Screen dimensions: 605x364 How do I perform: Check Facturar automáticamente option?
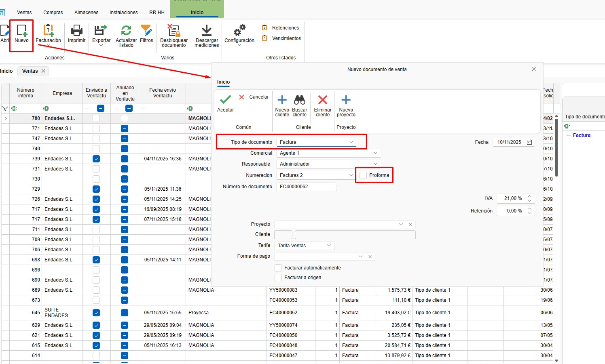278,268
